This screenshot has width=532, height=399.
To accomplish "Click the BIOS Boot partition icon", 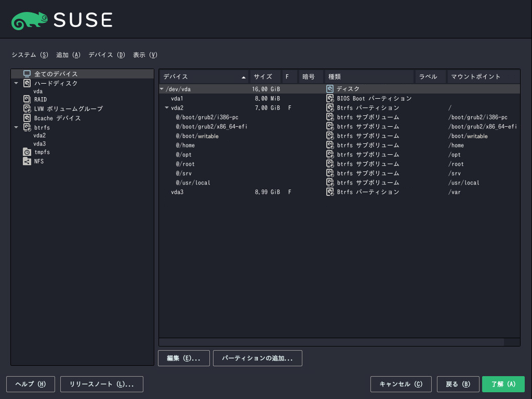I will pos(329,98).
